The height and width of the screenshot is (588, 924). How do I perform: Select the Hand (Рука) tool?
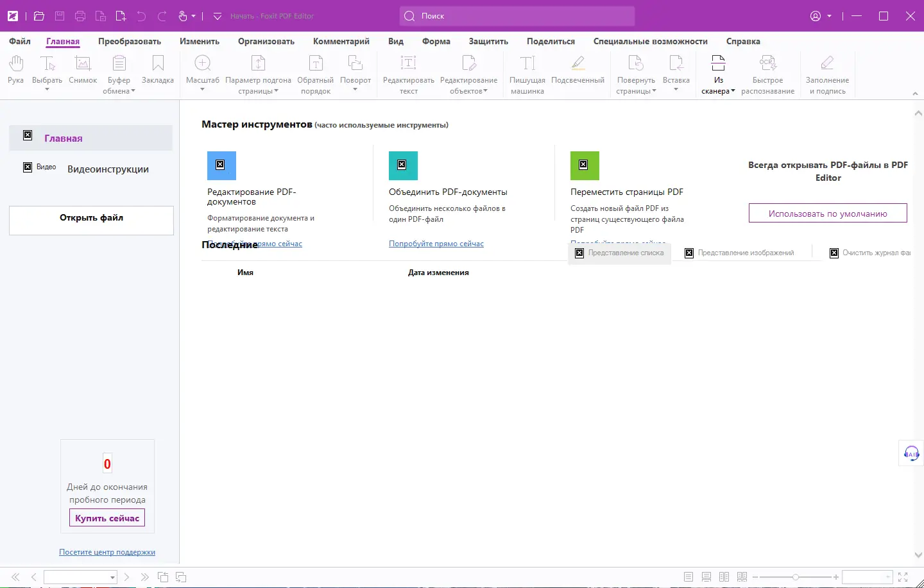[15, 70]
